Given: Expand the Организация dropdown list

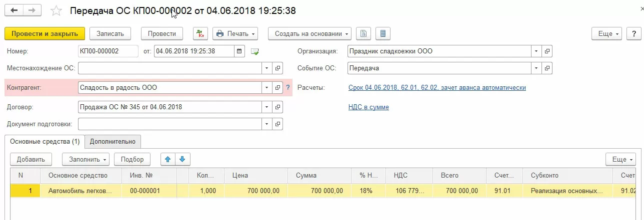Looking at the screenshot, I should (536, 51).
